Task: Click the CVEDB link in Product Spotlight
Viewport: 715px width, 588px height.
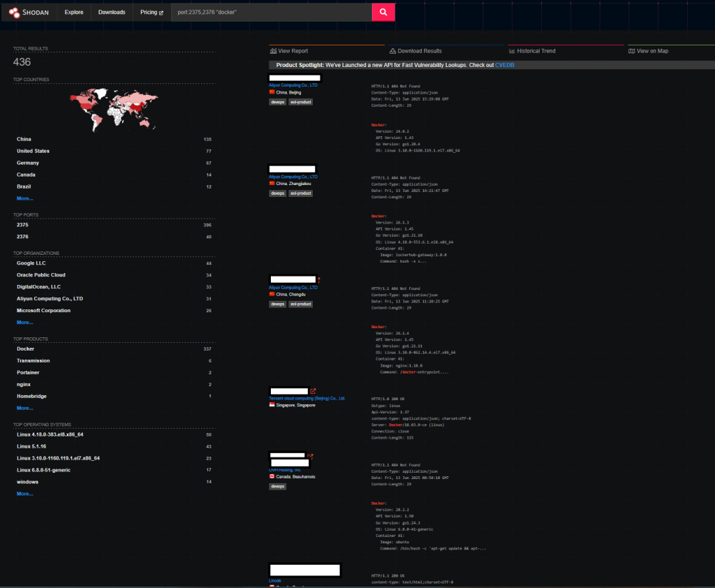Action: click(504, 65)
